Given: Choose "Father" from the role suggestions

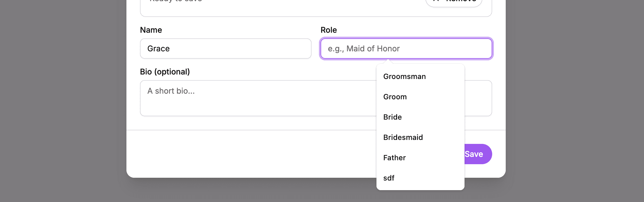Looking at the screenshot, I should coord(394,157).
